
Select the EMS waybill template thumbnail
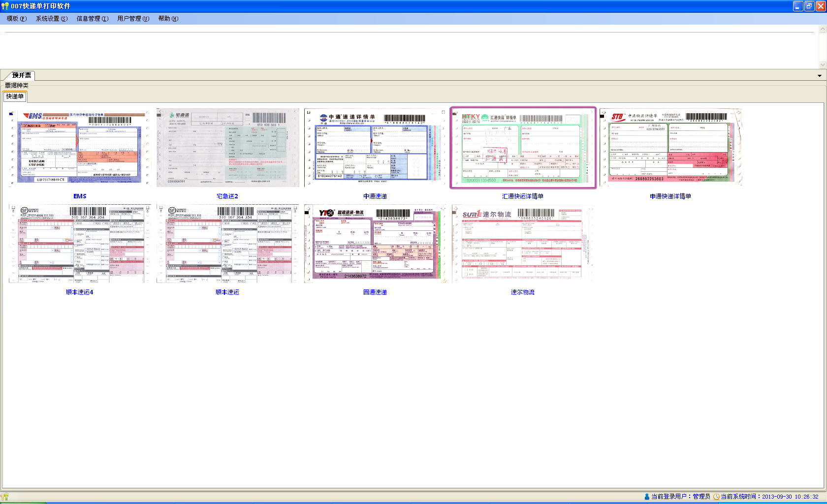80,148
